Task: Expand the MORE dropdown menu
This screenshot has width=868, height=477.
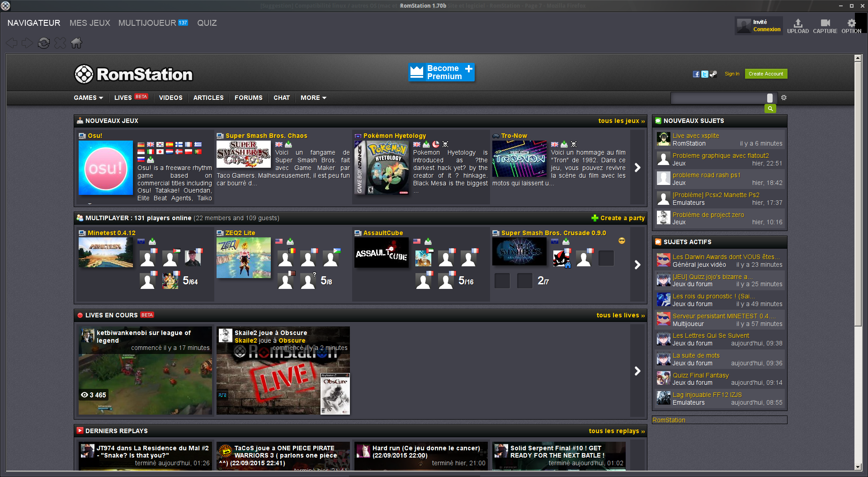Action: tap(313, 98)
